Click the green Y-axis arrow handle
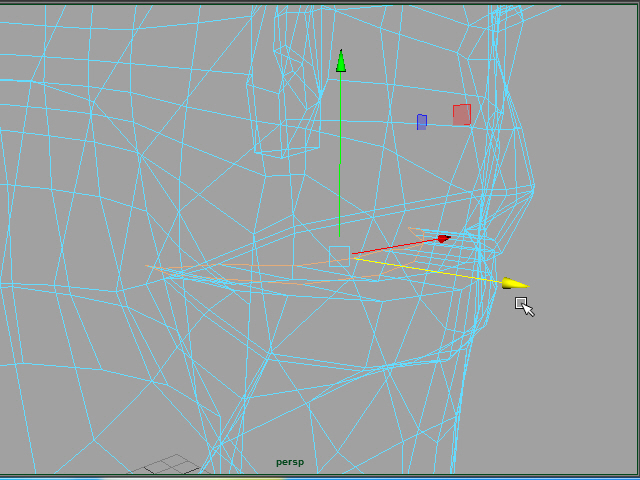 [341, 61]
